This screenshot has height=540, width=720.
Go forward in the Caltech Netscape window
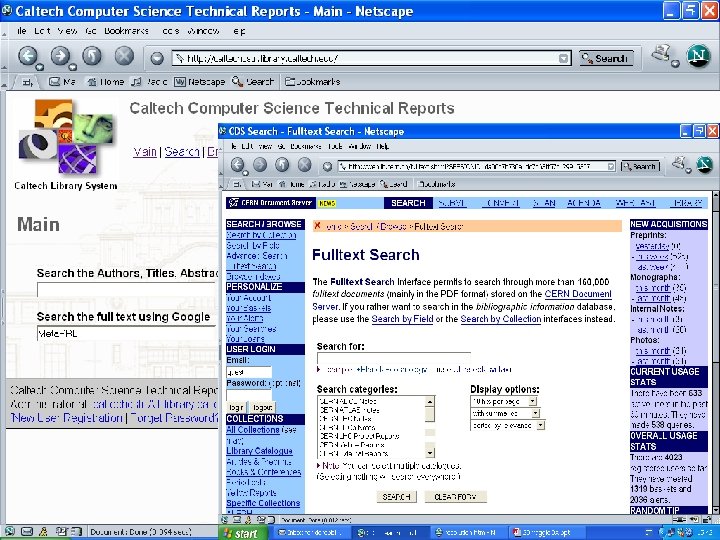point(60,56)
